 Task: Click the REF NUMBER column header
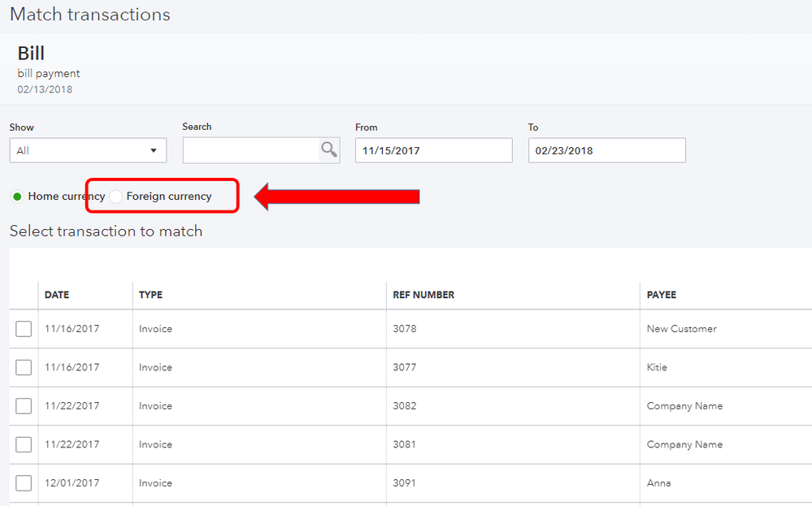tap(423, 295)
